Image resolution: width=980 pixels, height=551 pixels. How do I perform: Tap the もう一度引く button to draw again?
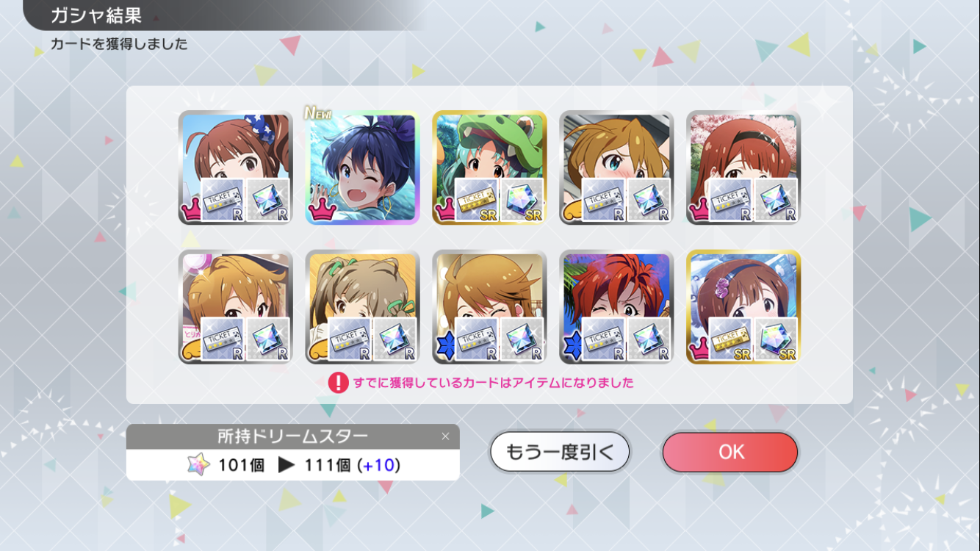560,452
